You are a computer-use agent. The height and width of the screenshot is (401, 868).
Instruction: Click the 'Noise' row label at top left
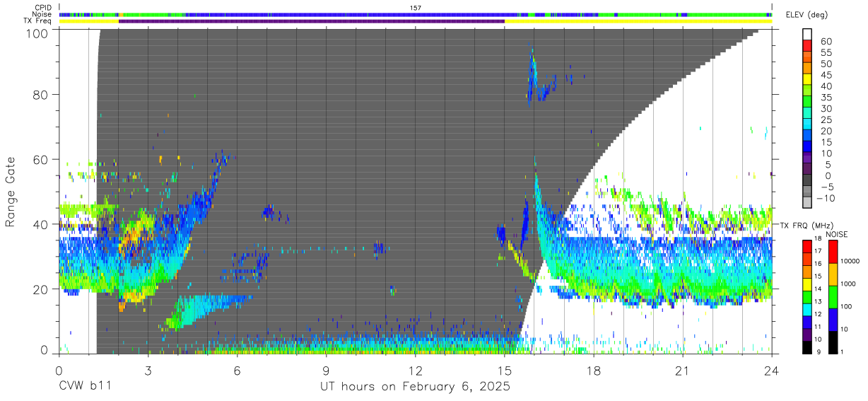pyautogui.click(x=43, y=14)
